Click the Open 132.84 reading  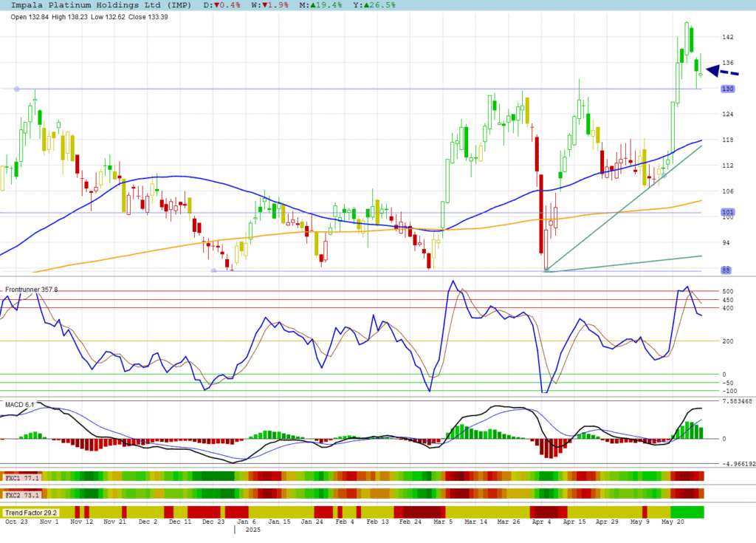click(30, 17)
